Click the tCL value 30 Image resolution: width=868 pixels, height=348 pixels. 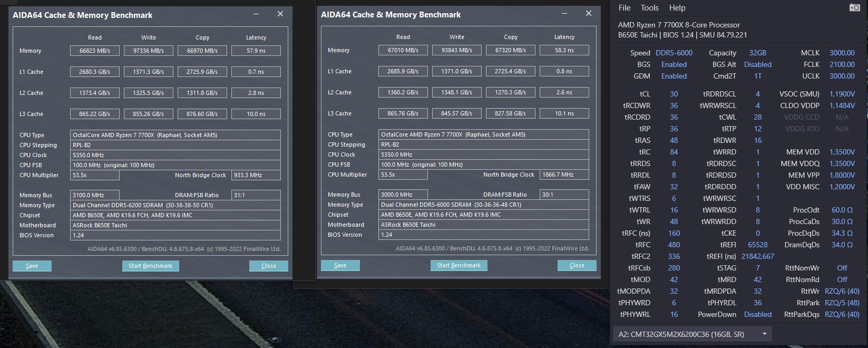click(x=674, y=94)
